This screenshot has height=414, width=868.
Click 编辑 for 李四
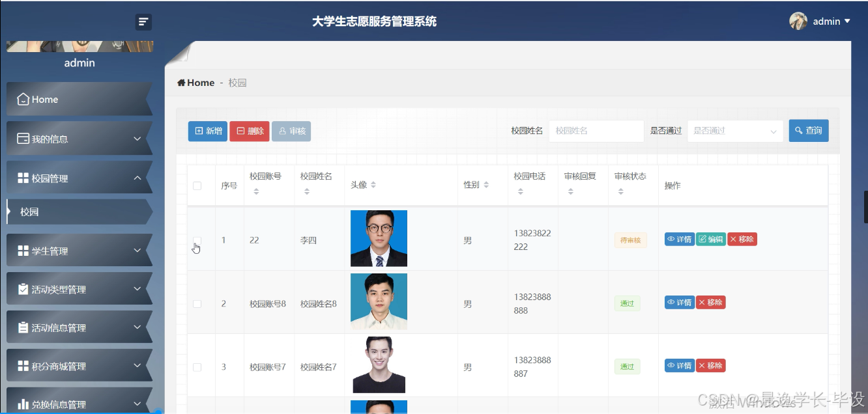coord(711,240)
